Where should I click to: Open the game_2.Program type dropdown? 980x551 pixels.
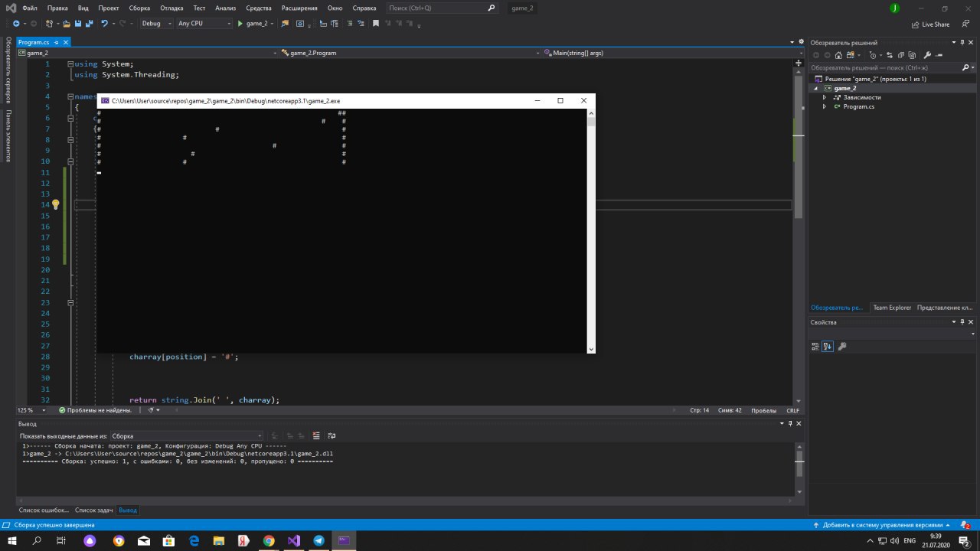click(x=410, y=54)
